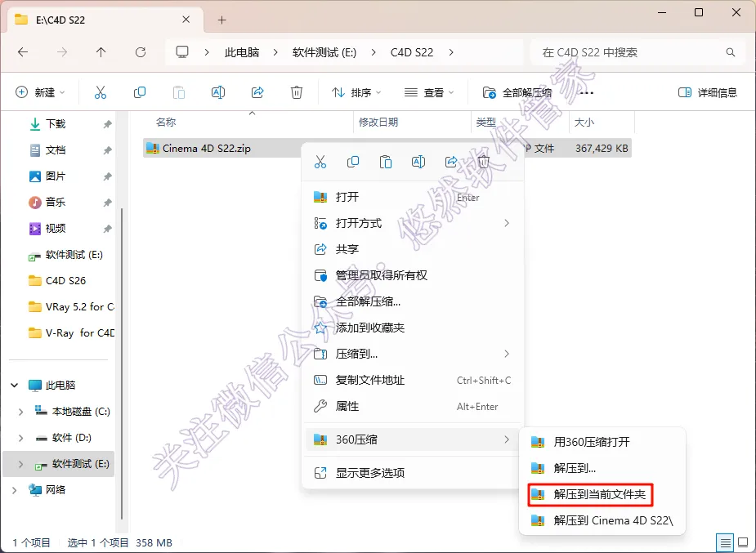The image size is (756, 553).
Task: Click the PC monitor icon in address bar
Action: [181, 52]
